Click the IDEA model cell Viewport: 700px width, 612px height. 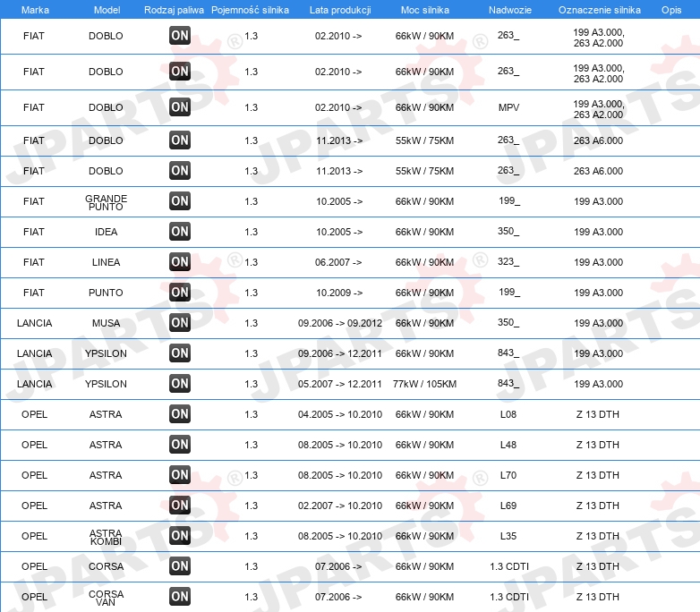pyautogui.click(x=106, y=232)
